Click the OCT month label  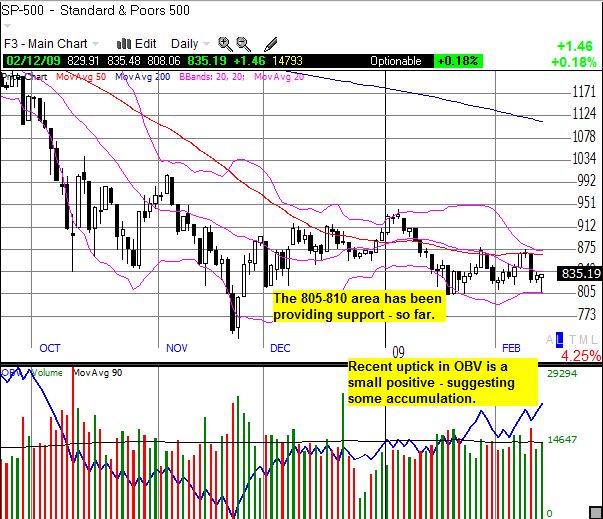[x=50, y=348]
